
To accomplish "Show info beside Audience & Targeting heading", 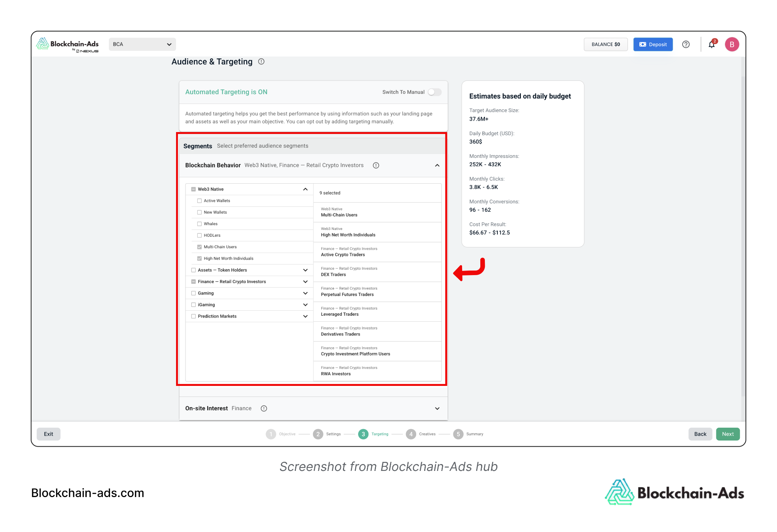I will point(261,61).
